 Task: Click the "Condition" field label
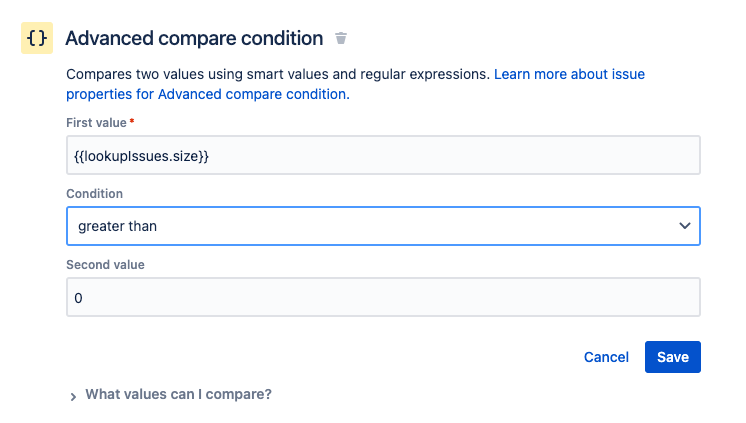(x=94, y=193)
